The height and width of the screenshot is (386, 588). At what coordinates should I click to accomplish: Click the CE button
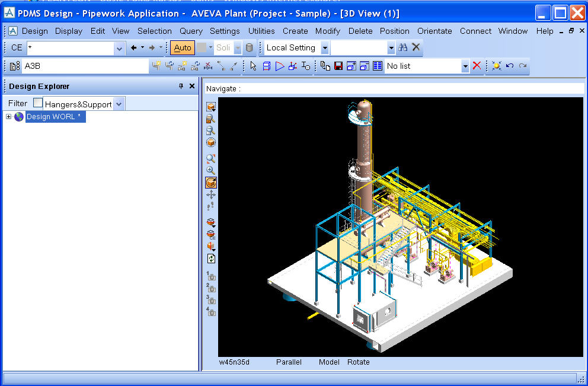(17, 47)
